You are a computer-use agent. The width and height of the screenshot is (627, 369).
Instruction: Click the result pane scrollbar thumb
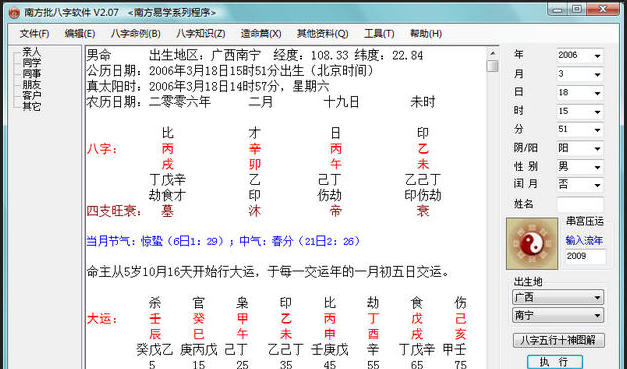click(493, 66)
